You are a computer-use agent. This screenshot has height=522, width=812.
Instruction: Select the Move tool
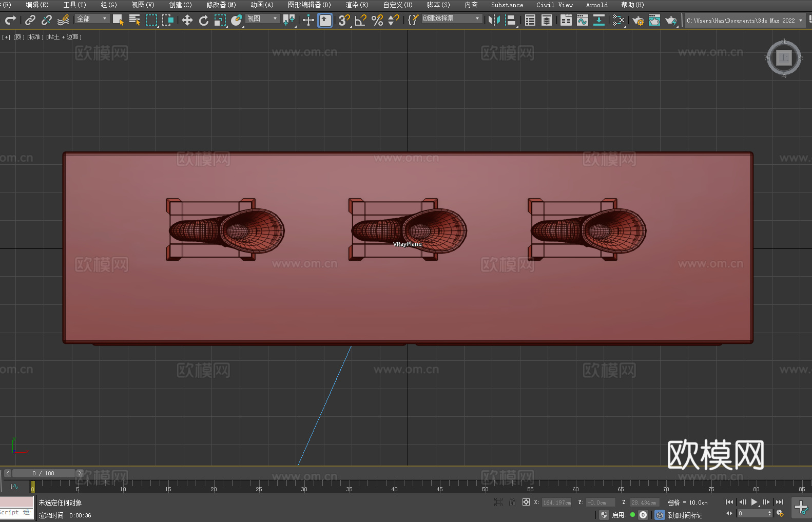(187, 20)
